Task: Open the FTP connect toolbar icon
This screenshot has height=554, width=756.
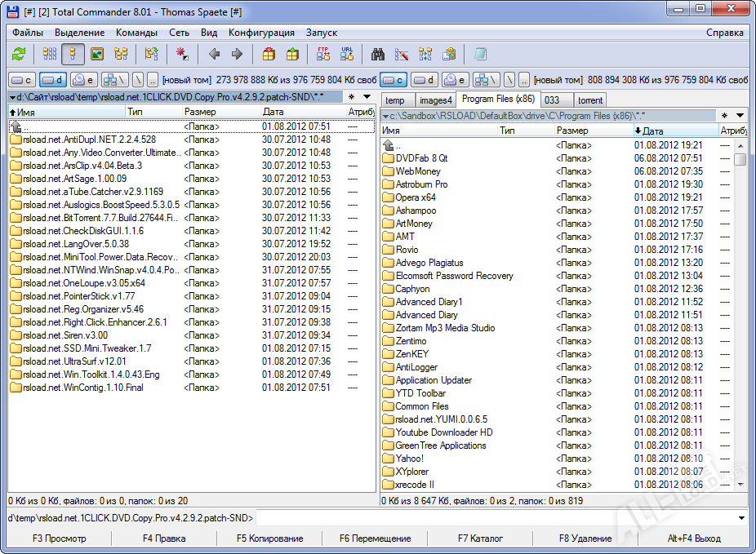Action: tap(323, 55)
